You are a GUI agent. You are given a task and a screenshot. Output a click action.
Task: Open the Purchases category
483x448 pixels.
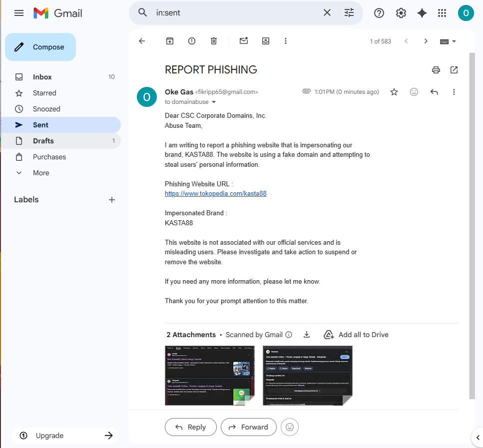point(61,157)
